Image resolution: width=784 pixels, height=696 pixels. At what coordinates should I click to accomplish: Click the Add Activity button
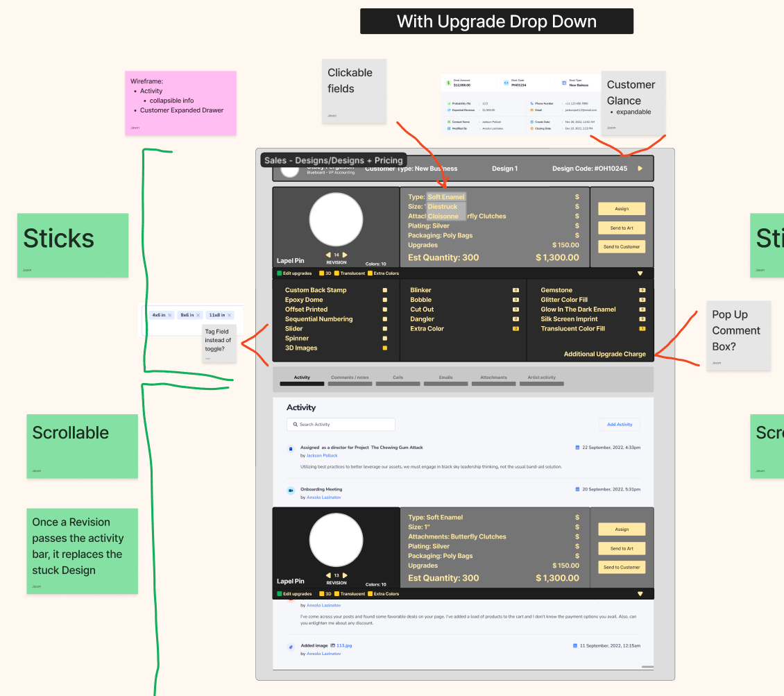(620, 425)
